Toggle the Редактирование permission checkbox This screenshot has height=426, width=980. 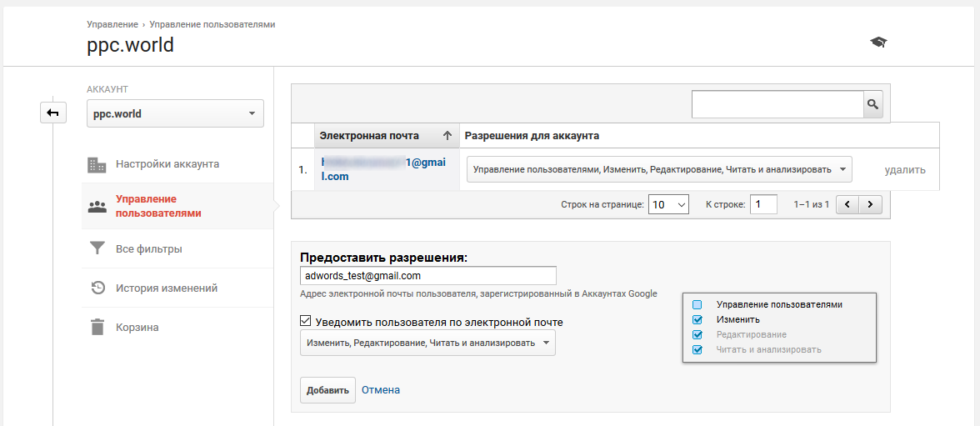697,334
